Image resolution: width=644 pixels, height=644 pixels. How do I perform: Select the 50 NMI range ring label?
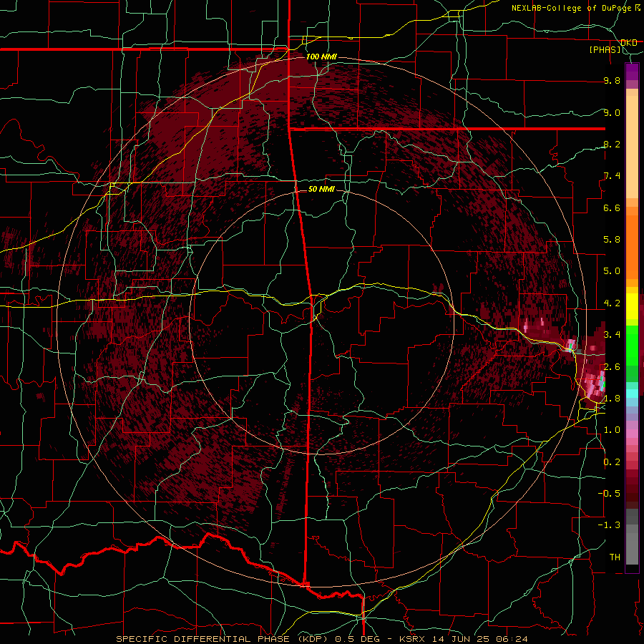(x=321, y=189)
